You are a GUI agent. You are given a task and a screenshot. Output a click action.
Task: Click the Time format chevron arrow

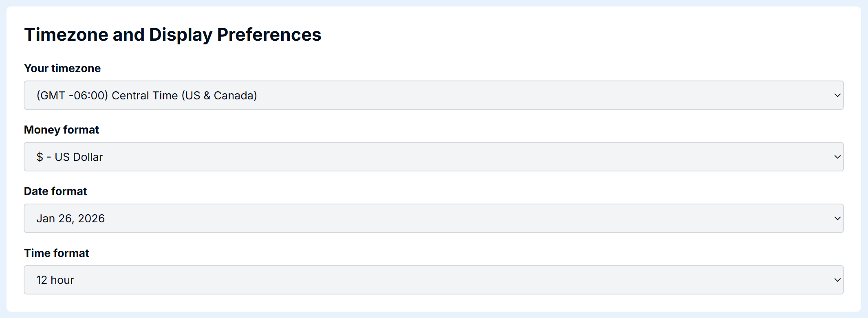837,280
